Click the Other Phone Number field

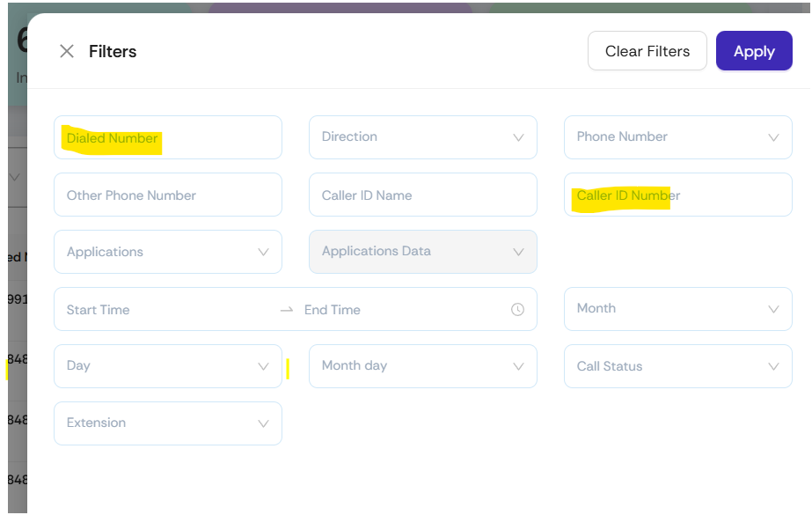tap(167, 195)
